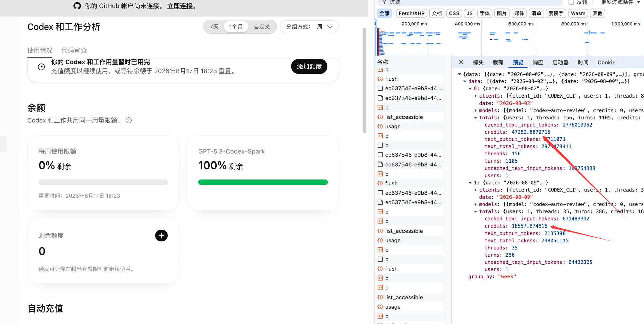Open the first list_accessible request
The height and width of the screenshot is (324, 644).
[410, 117]
